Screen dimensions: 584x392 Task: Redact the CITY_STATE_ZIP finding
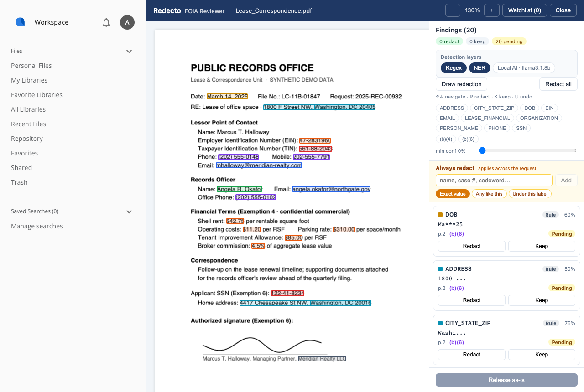[x=472, y=355]
